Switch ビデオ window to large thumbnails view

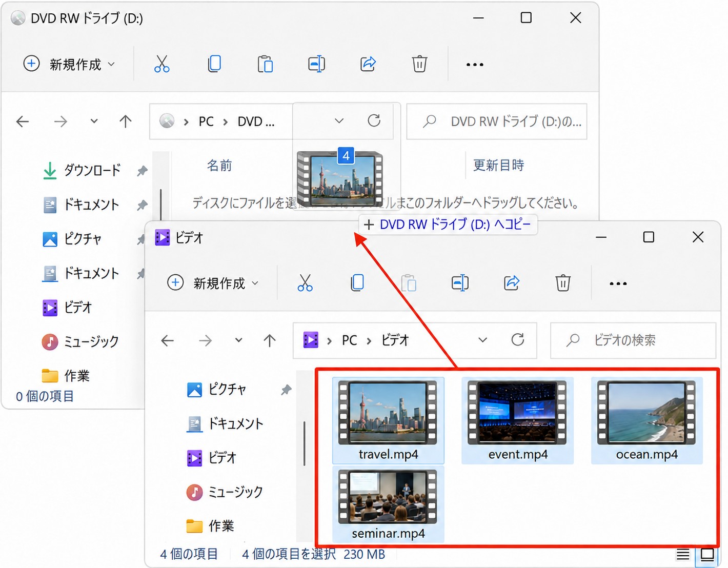(707, 555)
